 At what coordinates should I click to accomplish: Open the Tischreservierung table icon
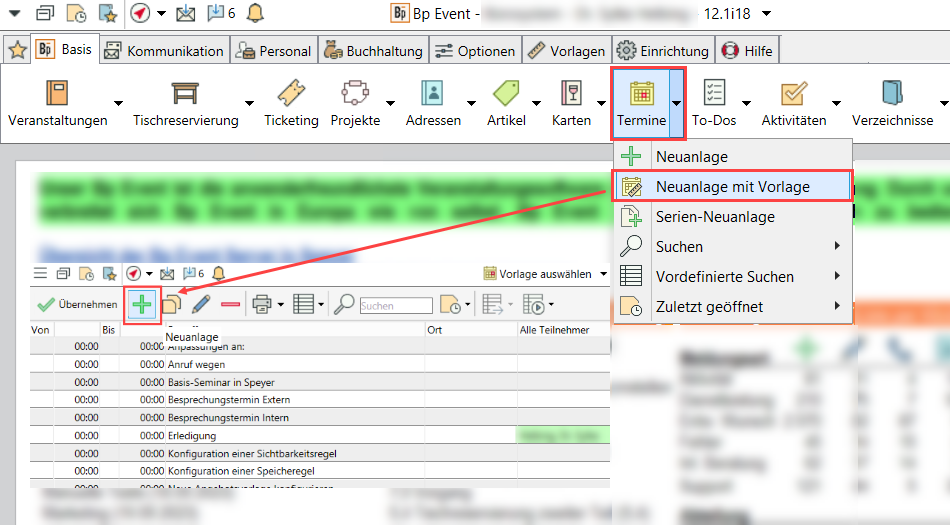(185, 94)
